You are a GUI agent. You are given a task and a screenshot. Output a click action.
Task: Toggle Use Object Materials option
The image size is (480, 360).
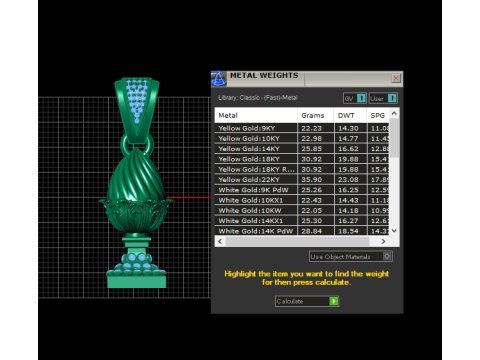coord(351,256)
